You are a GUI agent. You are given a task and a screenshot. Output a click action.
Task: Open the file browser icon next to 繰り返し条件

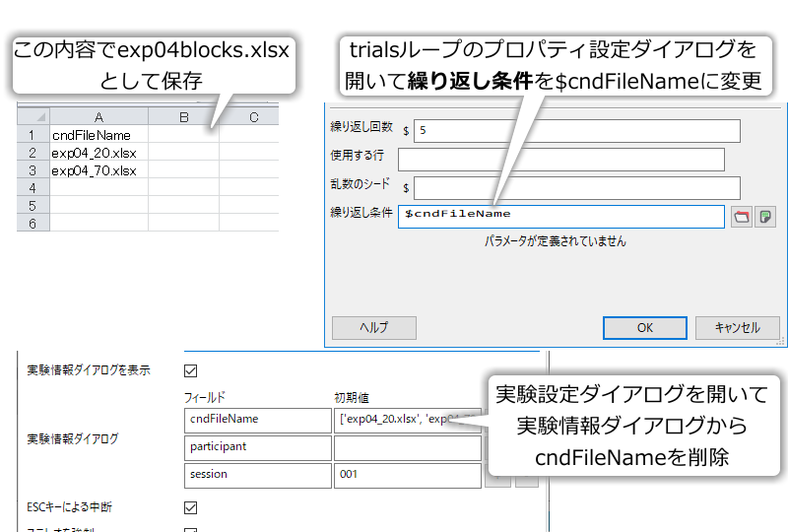[x=742, y=217]
